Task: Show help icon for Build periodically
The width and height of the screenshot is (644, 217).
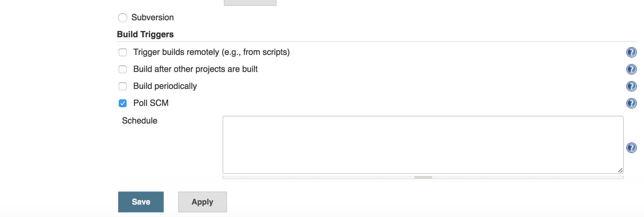Action: coord(632,86)
